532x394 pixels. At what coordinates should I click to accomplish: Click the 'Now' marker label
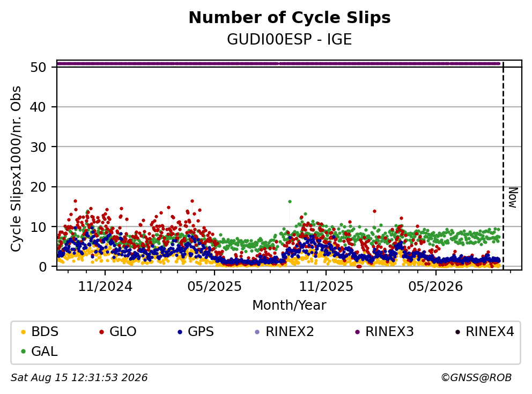pyautogui.click(x=513, y=198)
